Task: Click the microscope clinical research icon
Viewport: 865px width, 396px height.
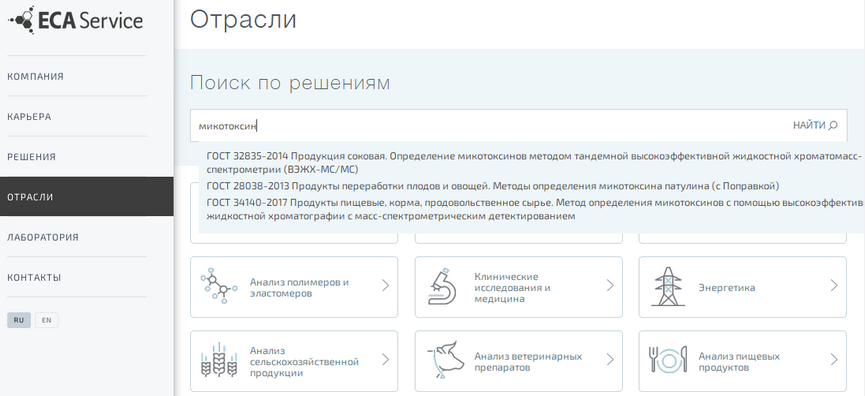Action: click(x=442, y=287)
